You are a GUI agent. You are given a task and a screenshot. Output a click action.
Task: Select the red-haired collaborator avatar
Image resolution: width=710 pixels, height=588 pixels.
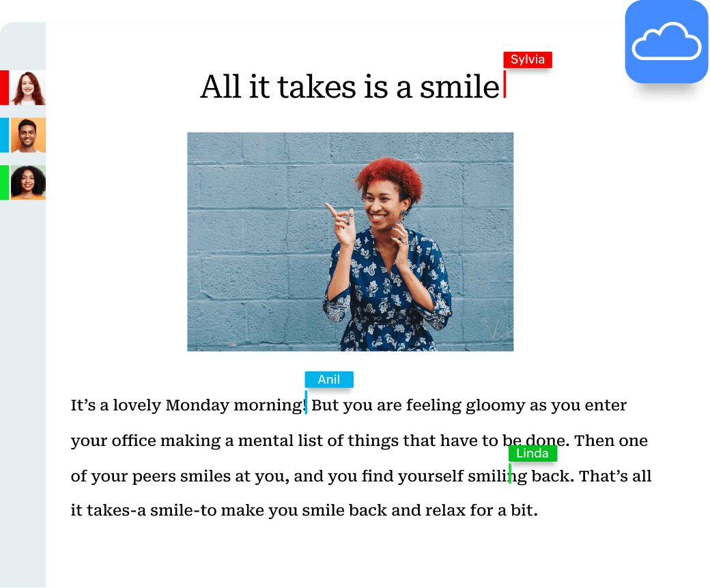coord(28,88)
